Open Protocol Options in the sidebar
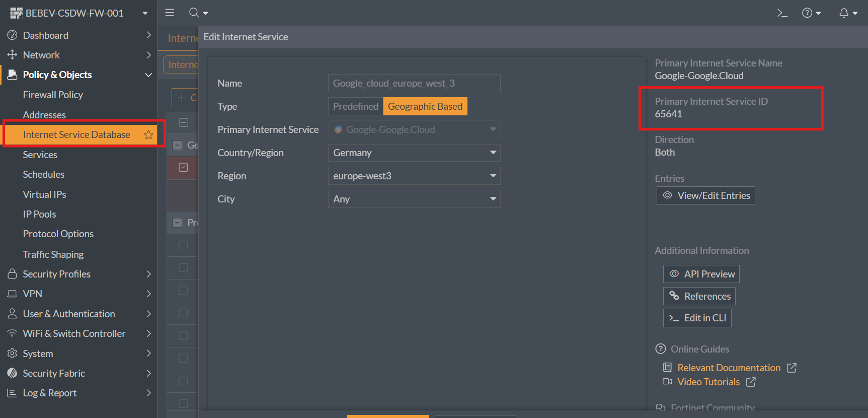 click(x=58, y=234)
